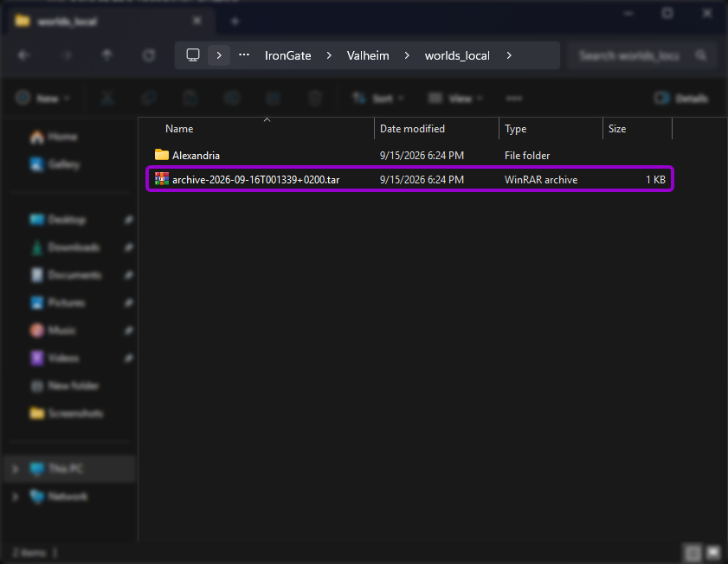728x564 pixels.
Task: Open Pictures quick access item
Action: click(x=58, y=303)
